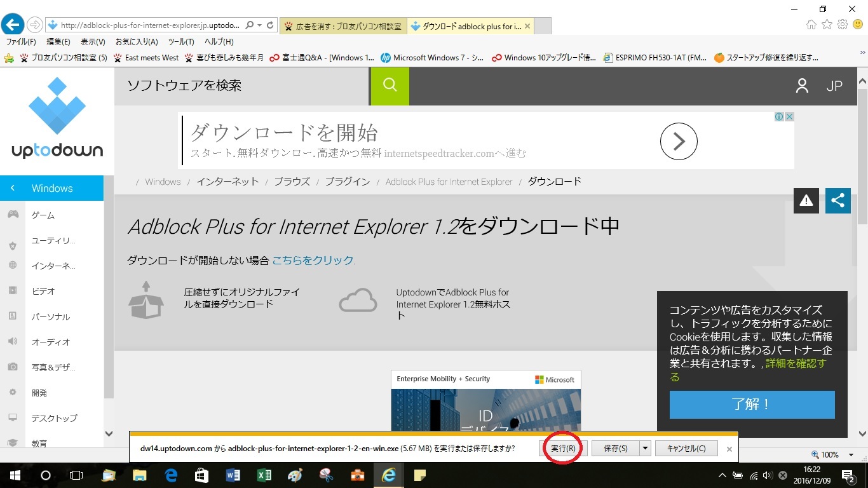Accept cookies with the 了解! button
Image resolution: width=868 pixels, height=488 pixels.
click(752, 404)
